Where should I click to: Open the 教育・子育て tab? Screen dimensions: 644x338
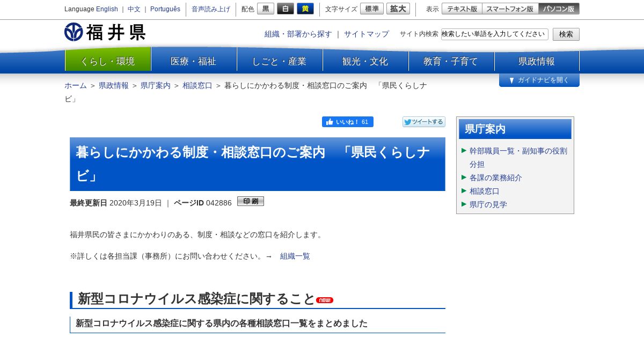(x=451, y=60)
